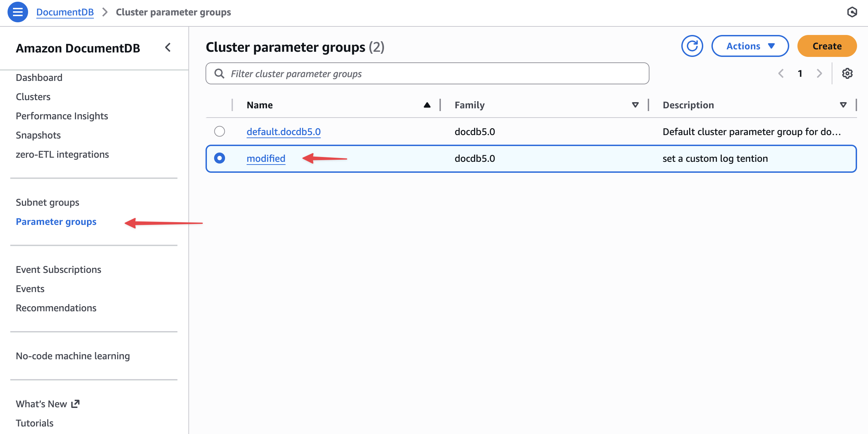Viewport: 868px width, 434px height.
Task: Open the navigation hamburger menu
Action: (x=17, y=12)
